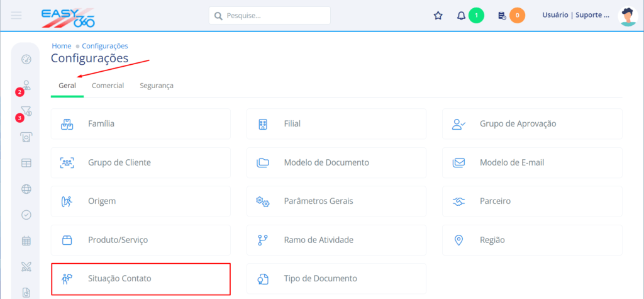Open the Parâmetros Gerais label
This screenshot has width=644, height=299.
318,201
